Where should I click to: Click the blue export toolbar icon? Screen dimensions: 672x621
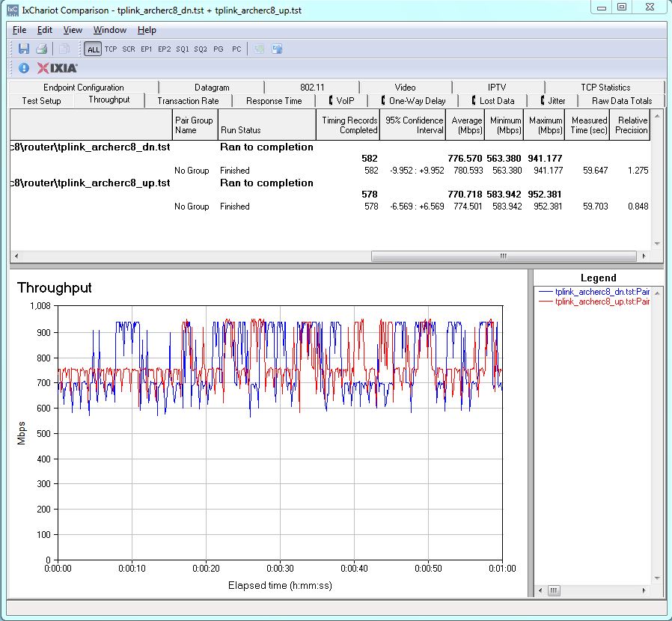(x=277, y=49)
